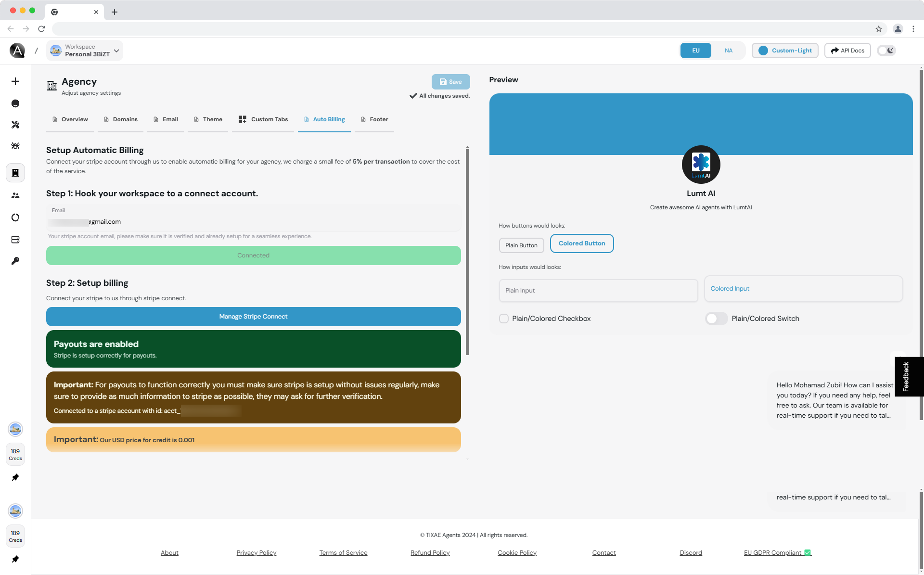Click Manage Stripe Connect button

(x=253, y=317)
